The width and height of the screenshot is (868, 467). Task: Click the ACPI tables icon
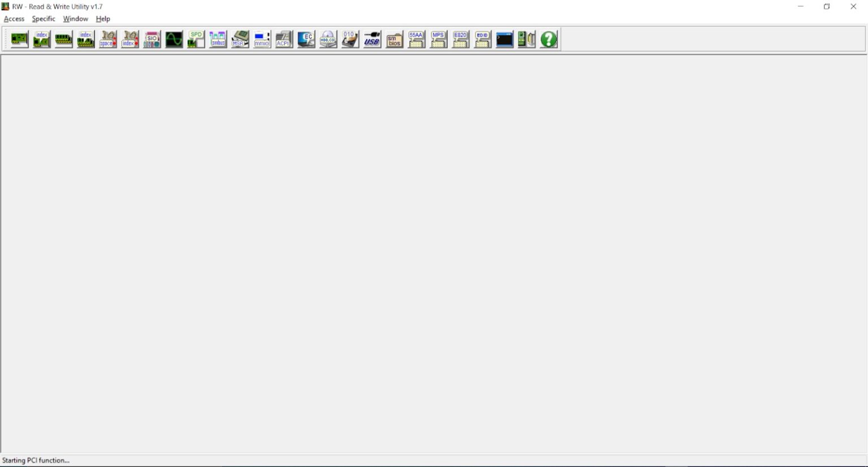(x=284, y=40)
